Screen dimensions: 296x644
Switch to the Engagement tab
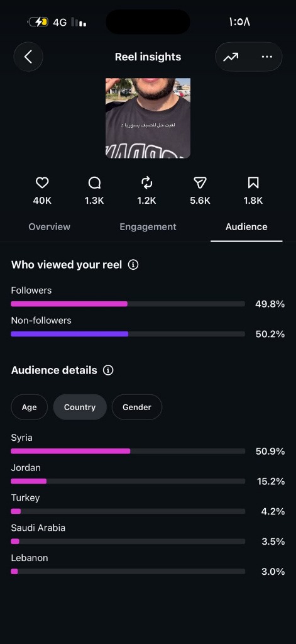point(148,226)
